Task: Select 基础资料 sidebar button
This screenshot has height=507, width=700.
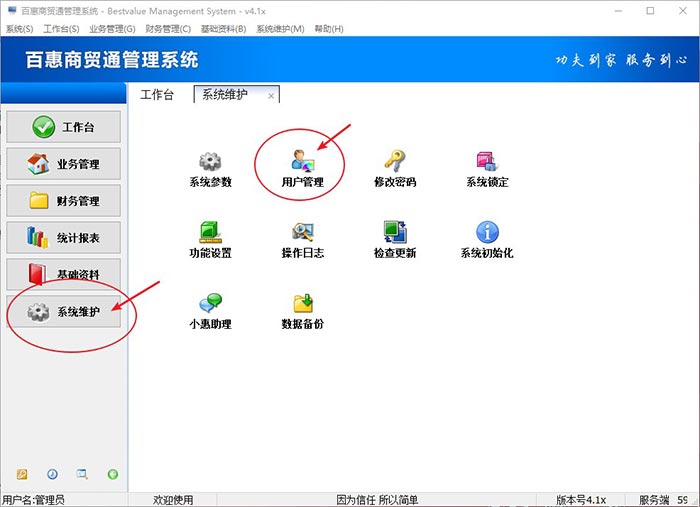Action: [x=63, y=274]
